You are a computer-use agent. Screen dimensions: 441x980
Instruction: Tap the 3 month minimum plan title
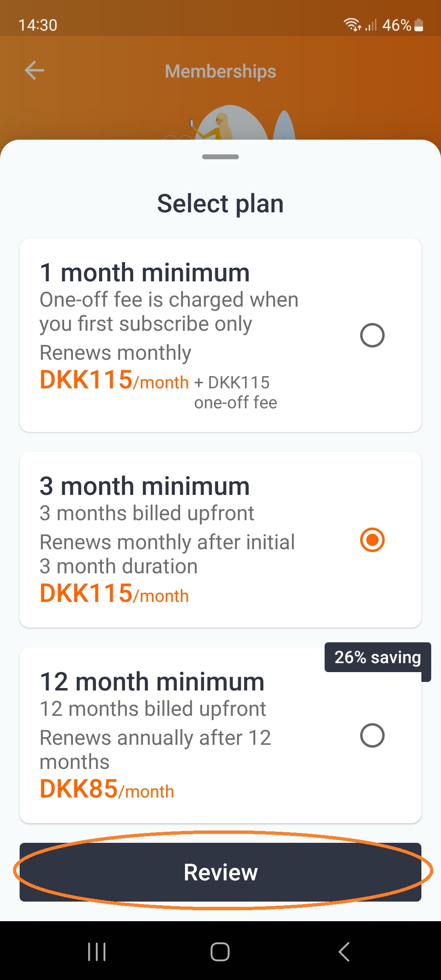point(145,486)
